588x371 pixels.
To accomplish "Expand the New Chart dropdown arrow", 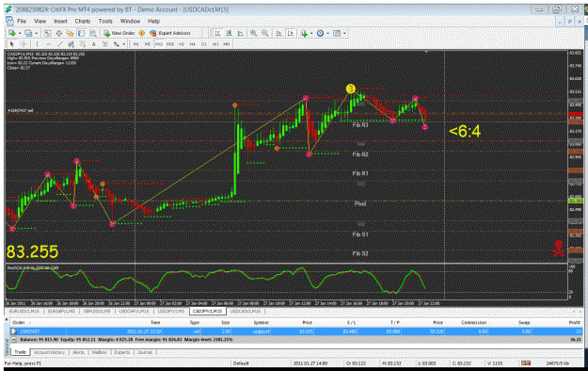I will tap(20, 33).
